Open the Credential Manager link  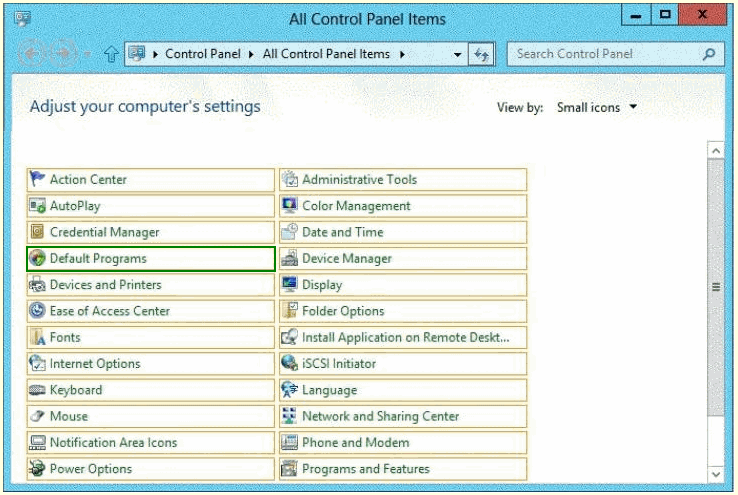pos(104,232)
